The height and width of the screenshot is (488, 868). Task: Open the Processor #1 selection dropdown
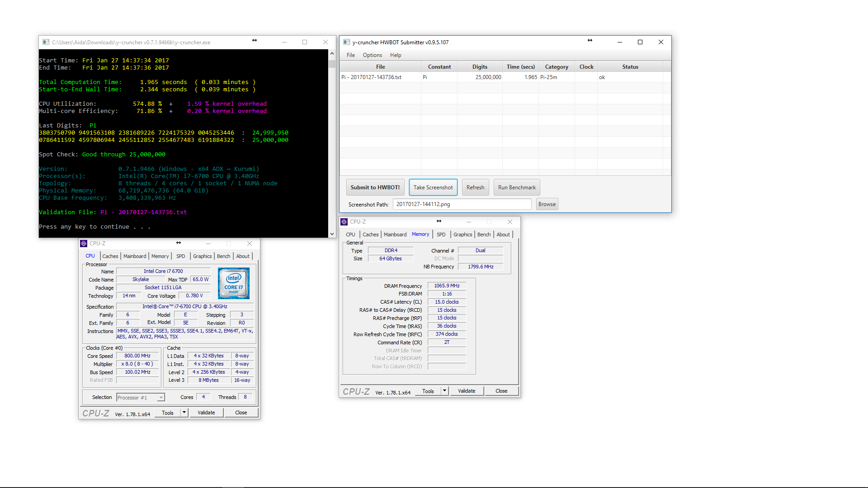pyautogui.click(x=140, y=398)
